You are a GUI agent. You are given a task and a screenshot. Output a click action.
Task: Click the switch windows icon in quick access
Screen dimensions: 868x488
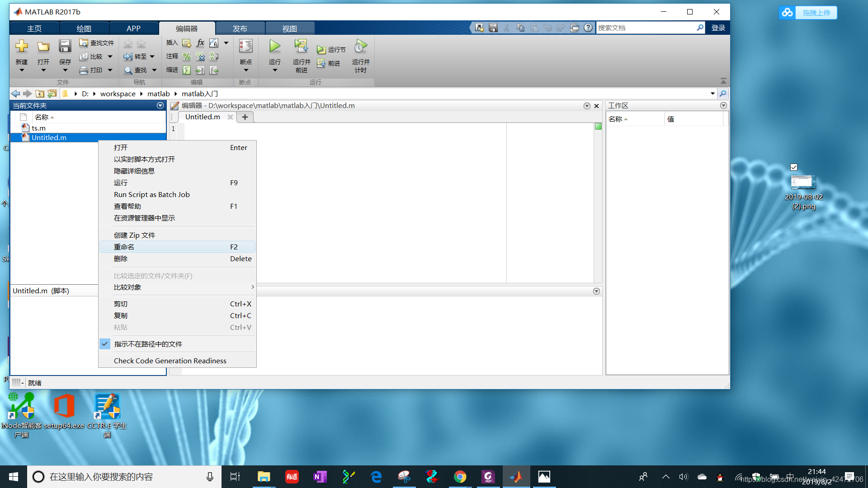[x=575, y=28]
